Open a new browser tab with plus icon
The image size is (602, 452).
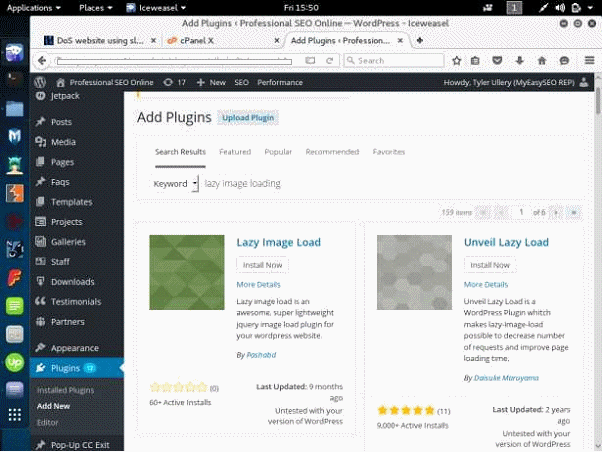tap(420, 40)
